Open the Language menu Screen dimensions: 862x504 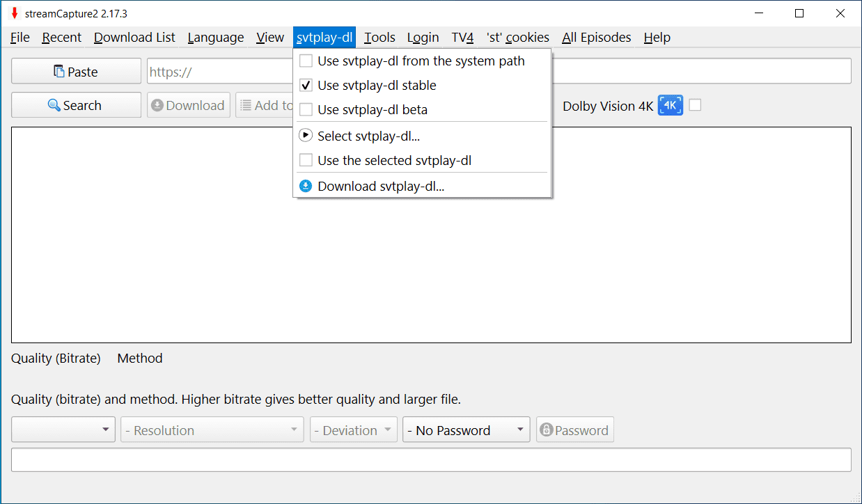(x=216, y=38)
